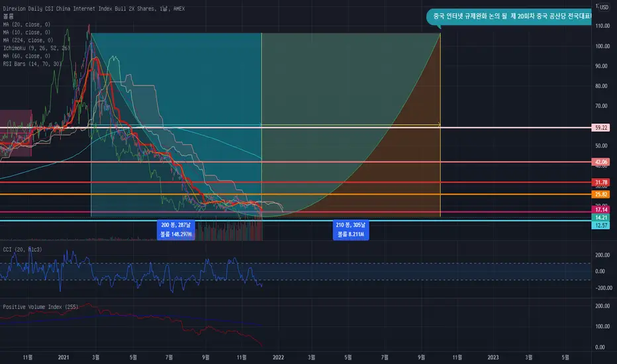Click the 110.00 price scale value
The image size is (617, 364).
tap(602, 26)
